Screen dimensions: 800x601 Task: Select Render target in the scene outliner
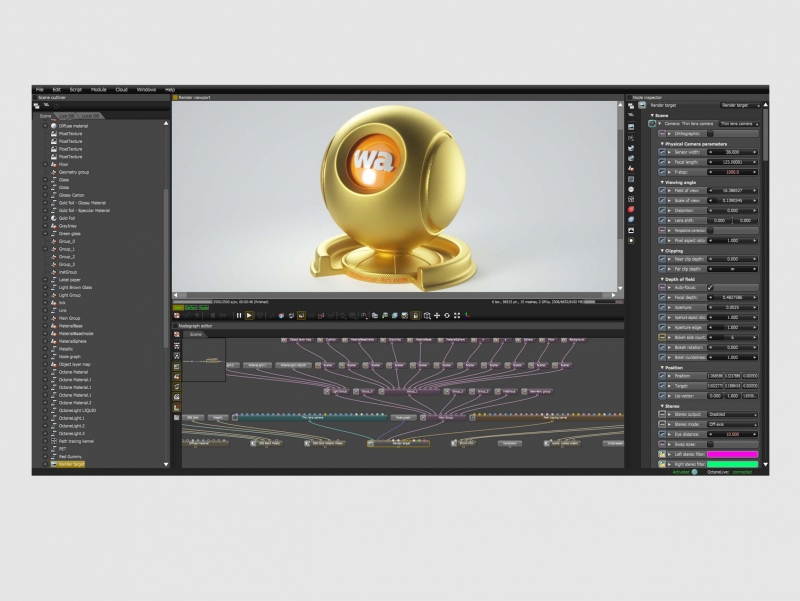pos(72,464)
